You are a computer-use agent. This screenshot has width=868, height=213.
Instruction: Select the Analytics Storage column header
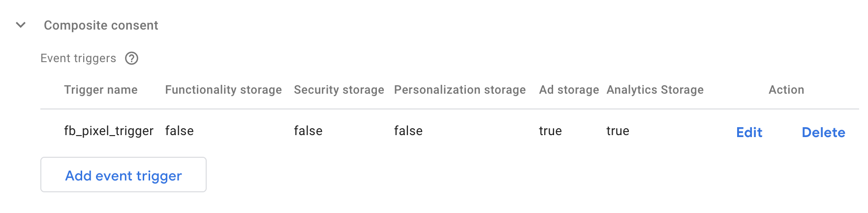655,90
